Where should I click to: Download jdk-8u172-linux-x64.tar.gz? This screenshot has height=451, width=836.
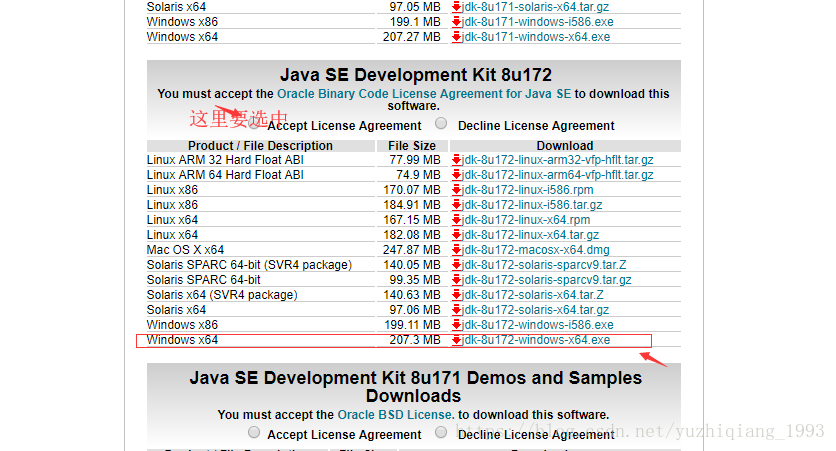point(530,235)
